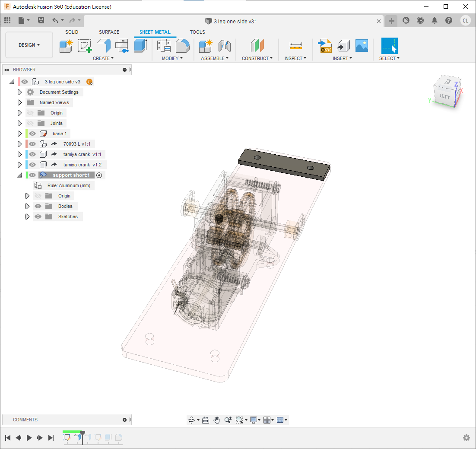476x449 pixels.
Task: Open the TOOLS tab
Action: (197, 32)
